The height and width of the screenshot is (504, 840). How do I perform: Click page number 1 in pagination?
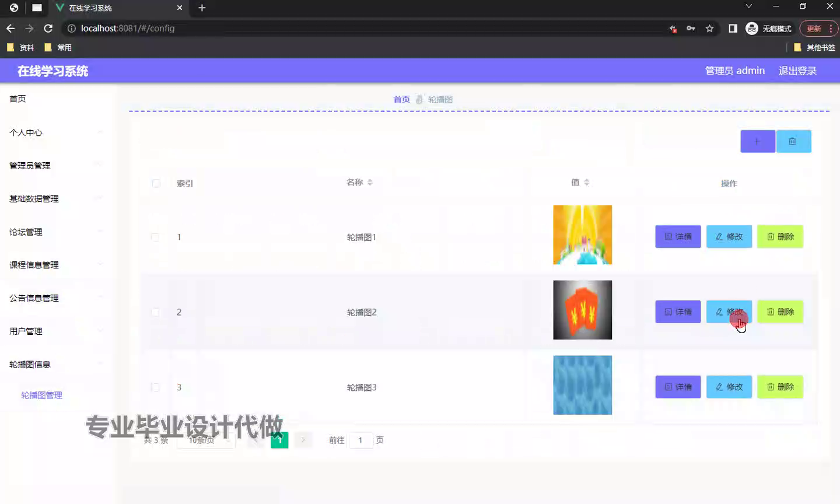[279, 440]
